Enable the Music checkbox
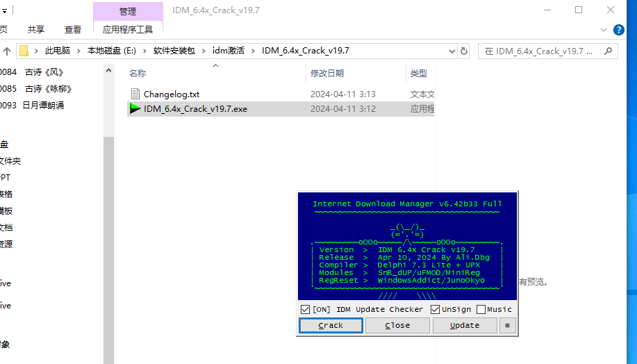Image resolution: width=637 pixels, height=364 pixels. pos(481,309)
